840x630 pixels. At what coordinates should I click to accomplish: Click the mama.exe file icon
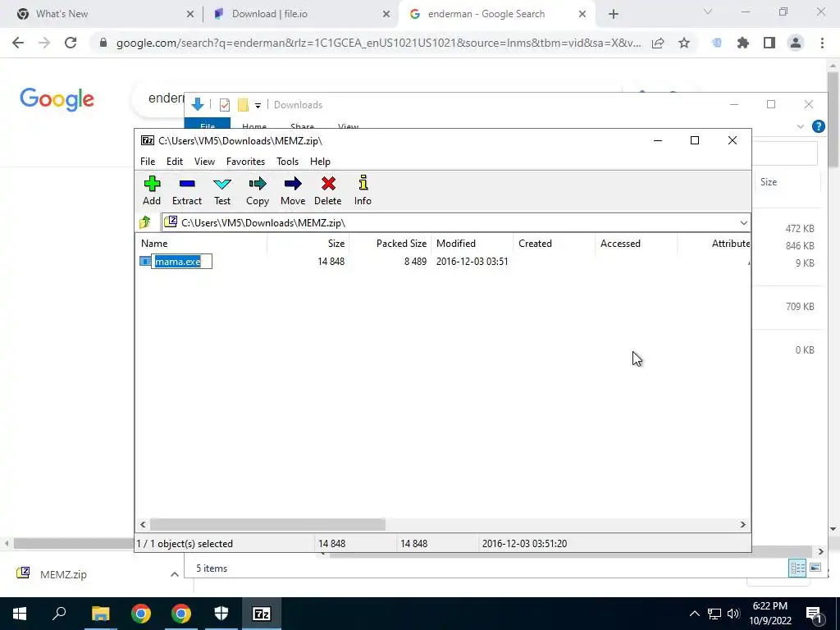tap(145, 262)
